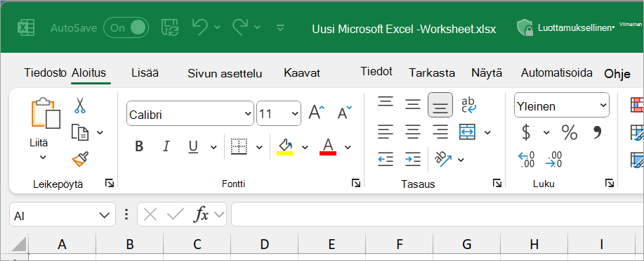
Task: Open the Leikepöytä dialog launcher
Action: pyautogui.click(x=110, y=183)
